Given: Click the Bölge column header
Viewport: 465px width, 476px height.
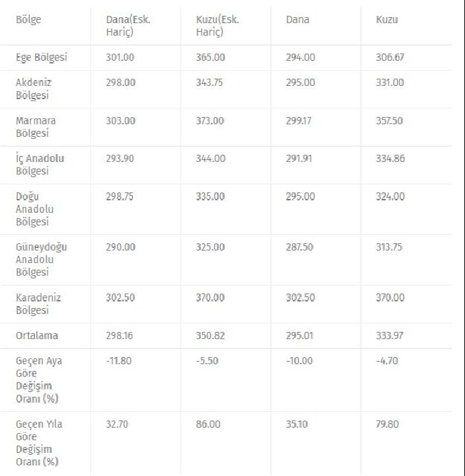Looking at the screenshot, I should [28, 20].
